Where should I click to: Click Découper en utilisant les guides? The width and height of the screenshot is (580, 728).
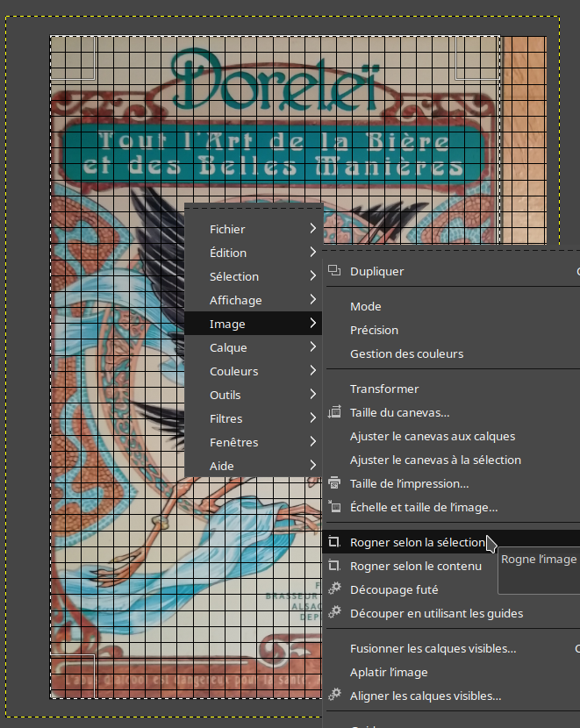pyautogui.click(x=436, y=613)
